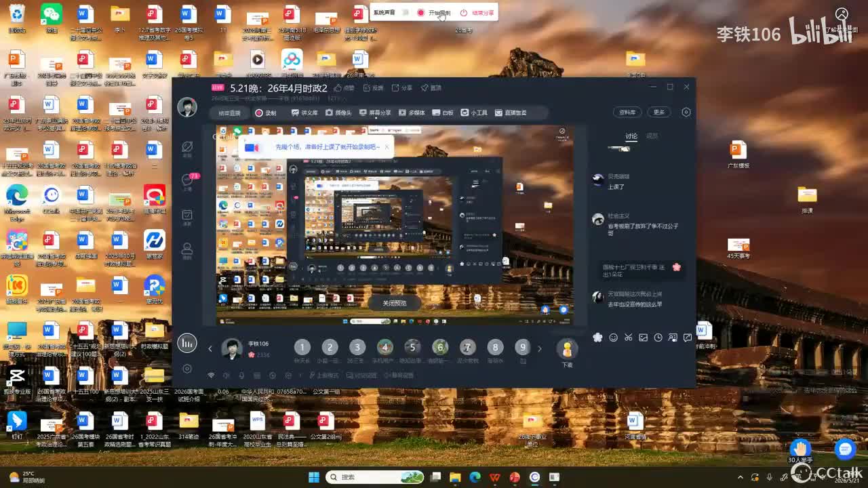Image resolution: width=868 pixels, height=488 pixels.
Task: Click the clock history icon in chat toolbar
Action: (658, 338)
